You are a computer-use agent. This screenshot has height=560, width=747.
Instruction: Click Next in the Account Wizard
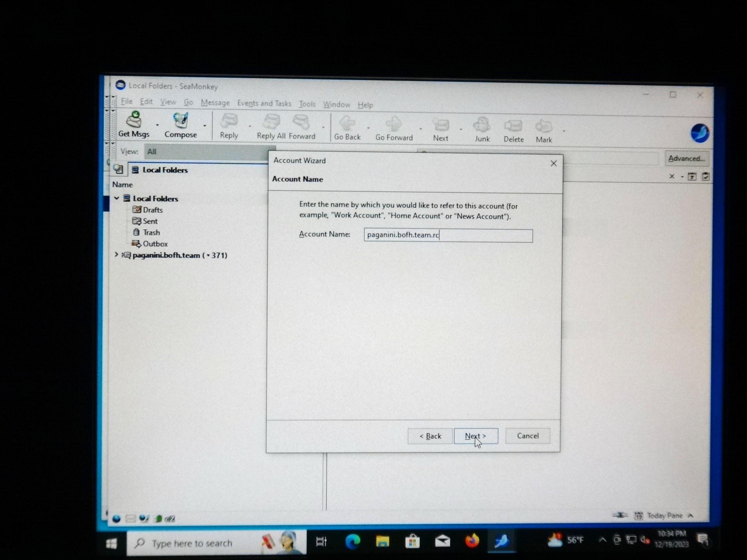476,436
